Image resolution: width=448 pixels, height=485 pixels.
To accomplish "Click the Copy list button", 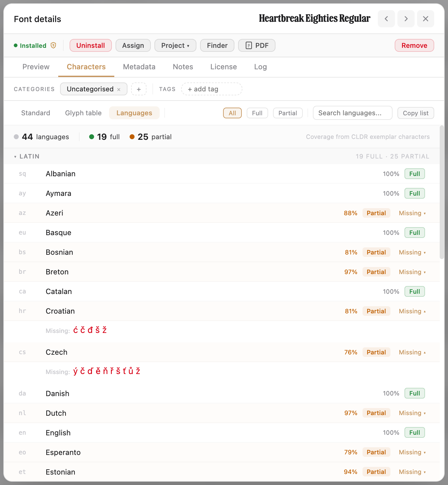I will (416, 113).
